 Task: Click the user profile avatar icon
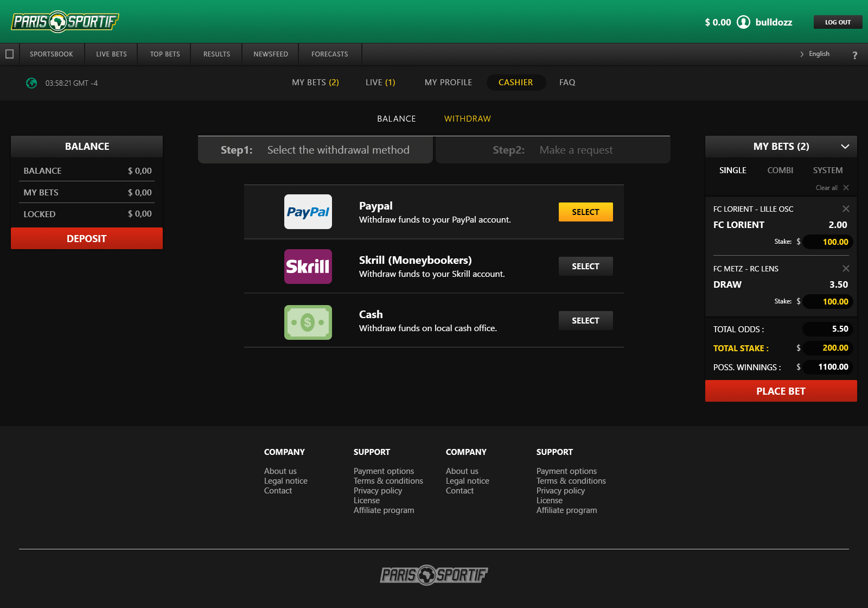pos(743,22)
